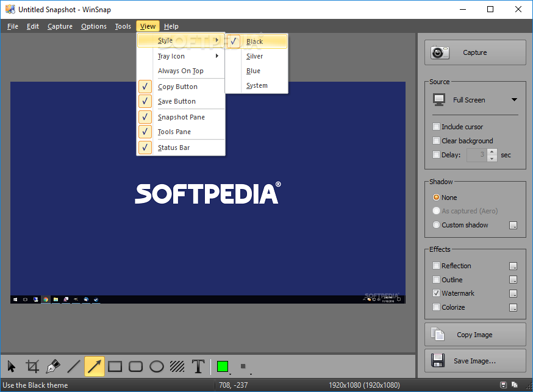
Task: Click the copy icon in status bar
Action: [x=514, y=385]
